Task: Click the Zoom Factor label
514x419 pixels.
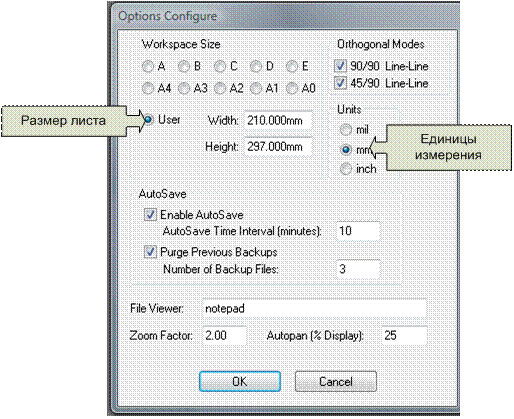Action: [161, 335]
